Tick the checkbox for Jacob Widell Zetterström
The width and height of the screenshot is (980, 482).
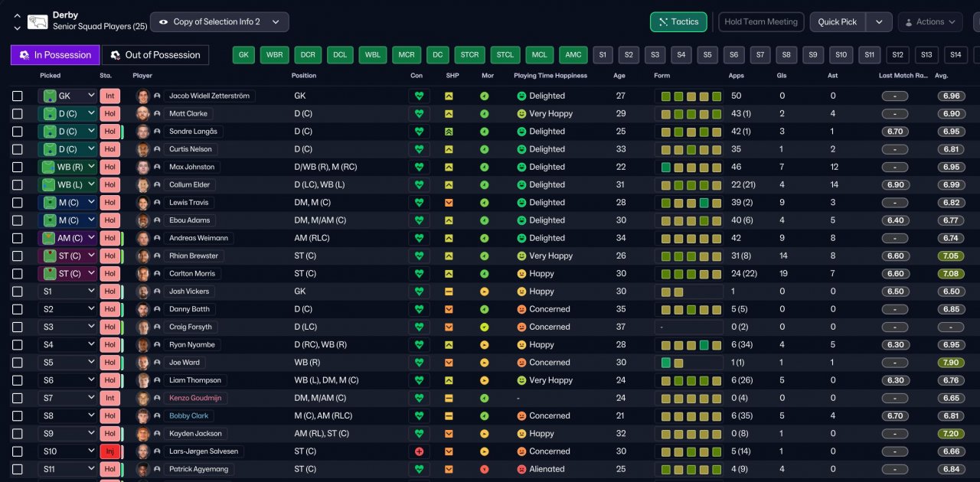pos(18,96)
